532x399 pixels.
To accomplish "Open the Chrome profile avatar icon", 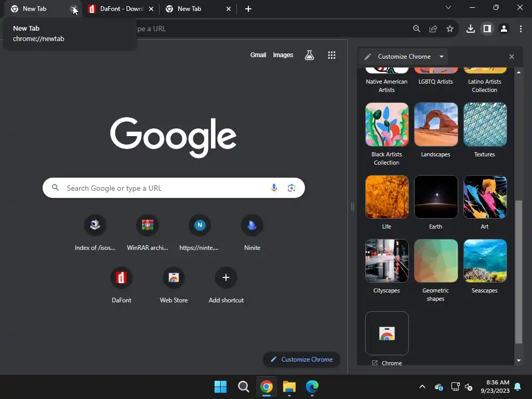I will [504, 29].
